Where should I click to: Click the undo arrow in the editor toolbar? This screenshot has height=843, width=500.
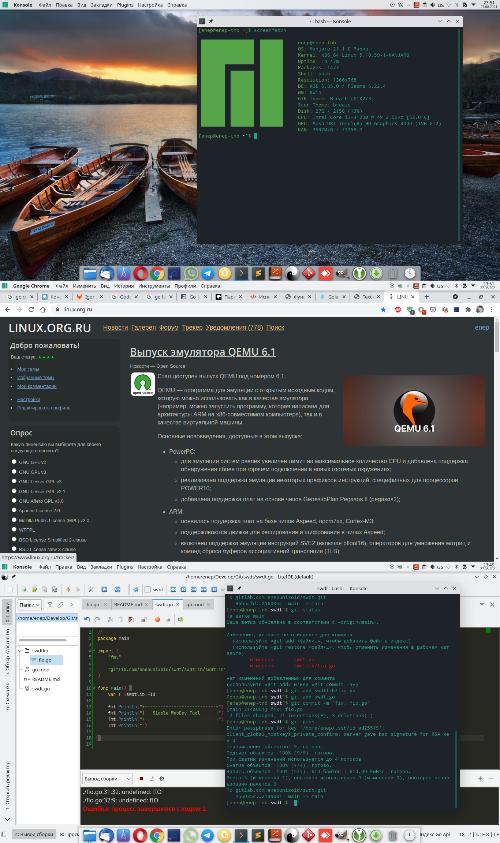coord(87,619)
